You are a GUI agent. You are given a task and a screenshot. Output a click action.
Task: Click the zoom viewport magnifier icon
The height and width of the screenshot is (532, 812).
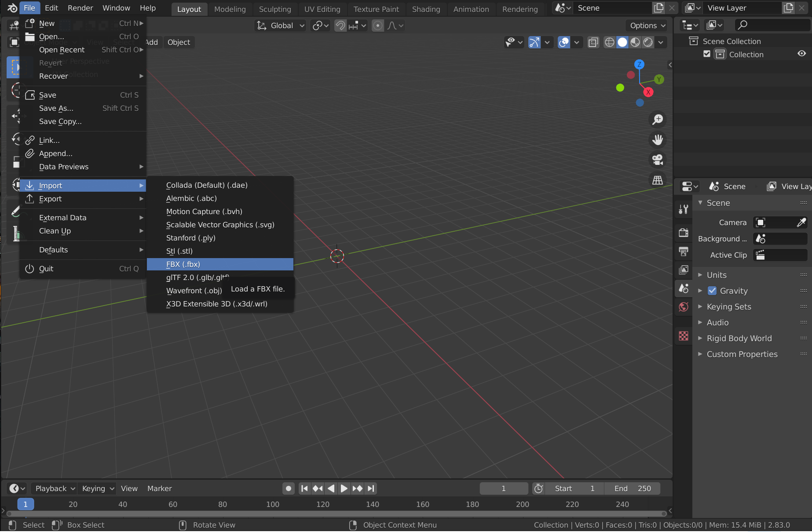(x=658, y=119)
